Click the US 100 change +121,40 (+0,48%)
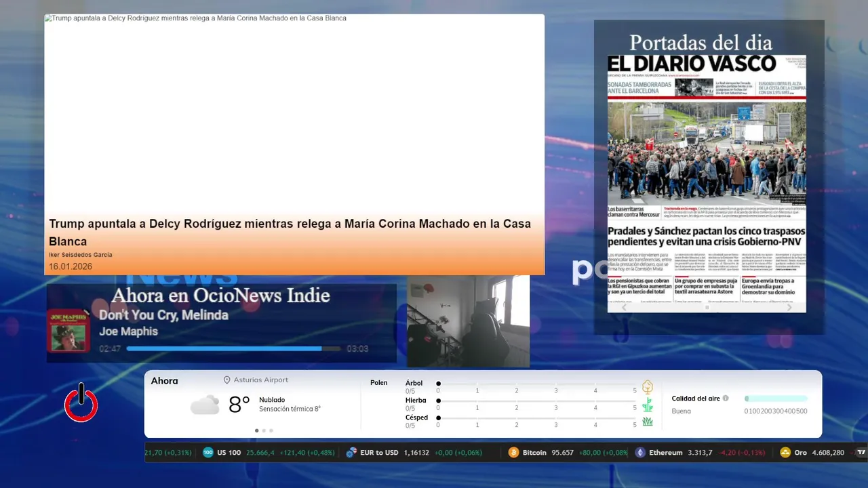 click(x=306, y=453)
